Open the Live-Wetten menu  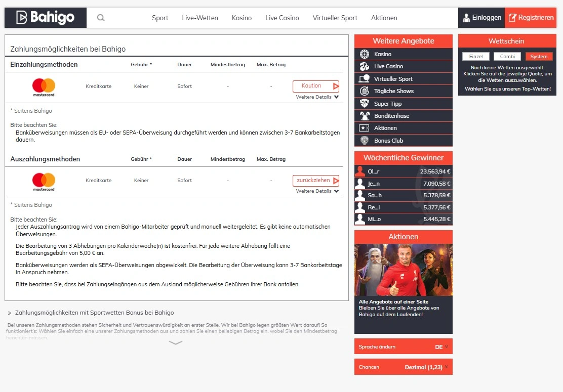pos(199,18)
